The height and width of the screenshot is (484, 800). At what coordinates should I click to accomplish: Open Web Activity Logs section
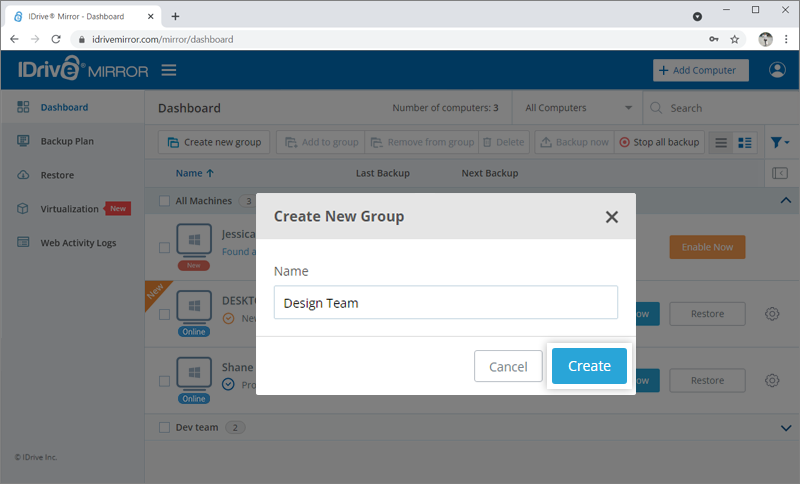(x=78, y=243)
